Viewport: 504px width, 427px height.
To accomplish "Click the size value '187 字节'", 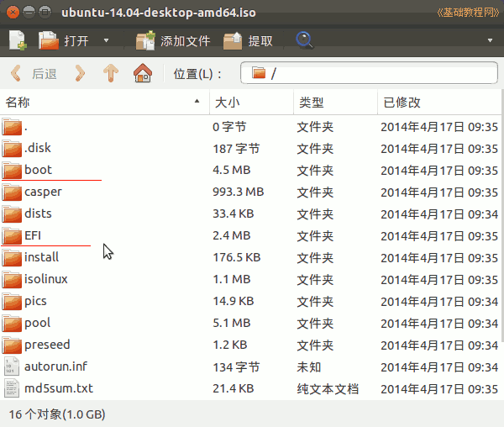I will [236, 148].
